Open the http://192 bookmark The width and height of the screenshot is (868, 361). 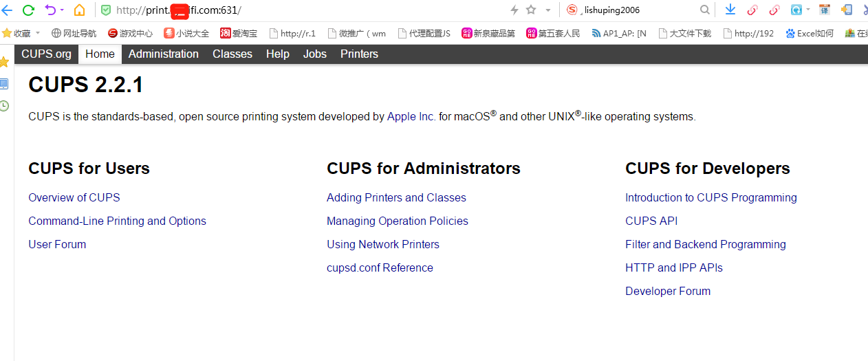[748, 33]
